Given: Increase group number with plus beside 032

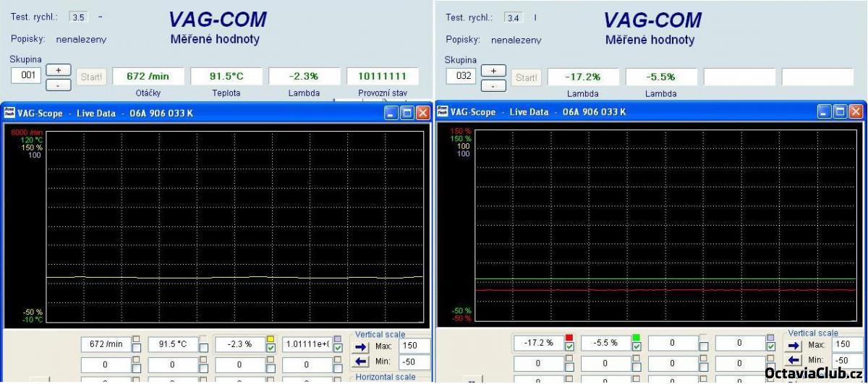Looking at the screenshot, I should pyautogui.click(x=493, y=71).
